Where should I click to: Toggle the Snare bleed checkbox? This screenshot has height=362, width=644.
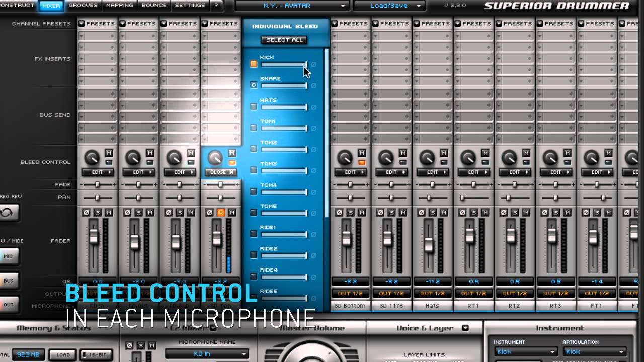click(x=254, y=85)
